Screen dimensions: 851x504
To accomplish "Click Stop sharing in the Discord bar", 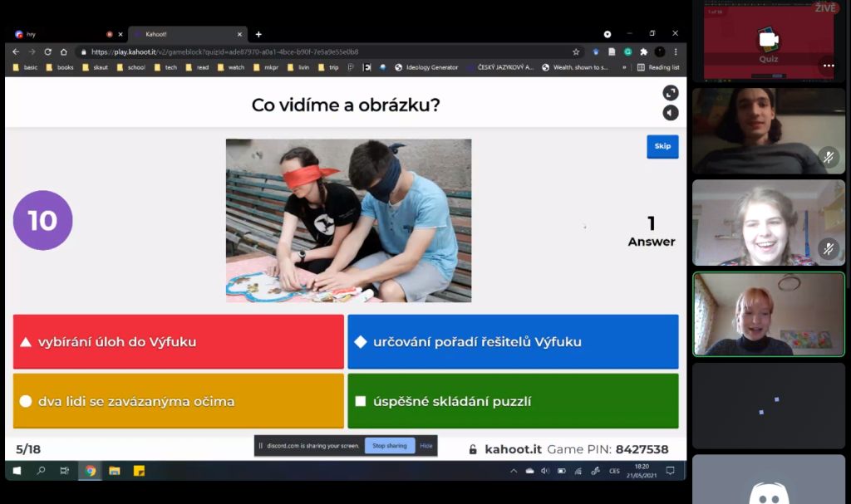I will point(389,446).
